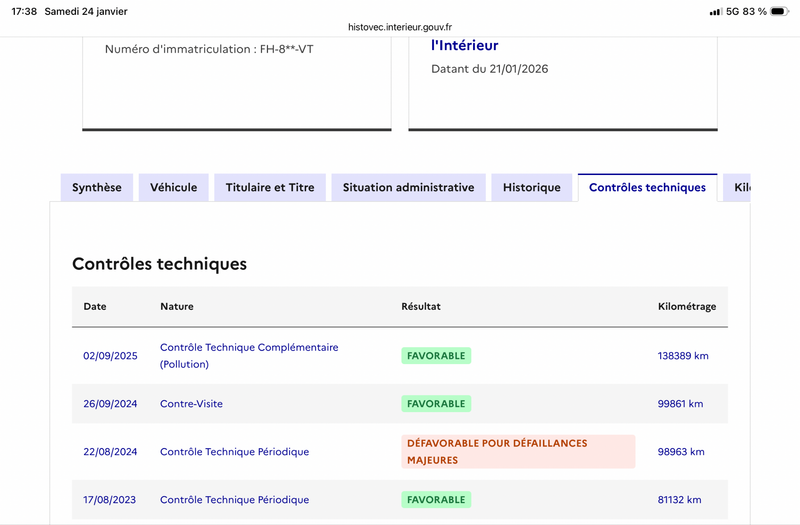Tap the histovec.interieur.gouv.fr address bar
800x525 pixels.
click(400, 27)
